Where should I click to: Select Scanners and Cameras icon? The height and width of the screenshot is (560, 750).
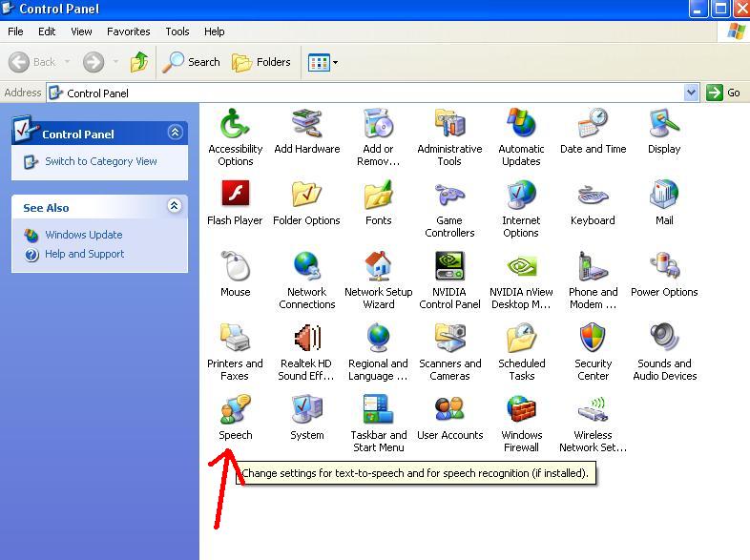(x=449, y=338)
